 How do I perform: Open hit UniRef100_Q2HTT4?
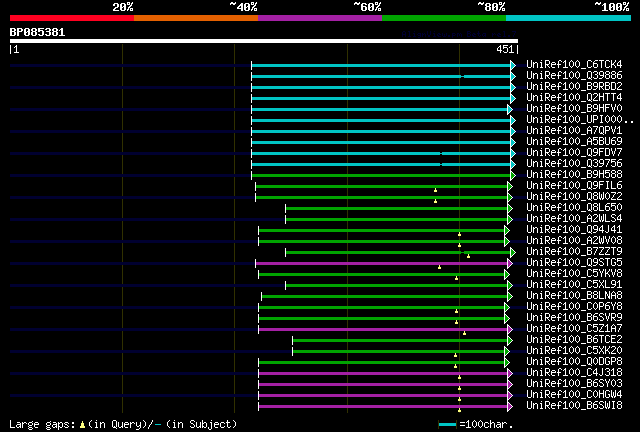[574, 98]
